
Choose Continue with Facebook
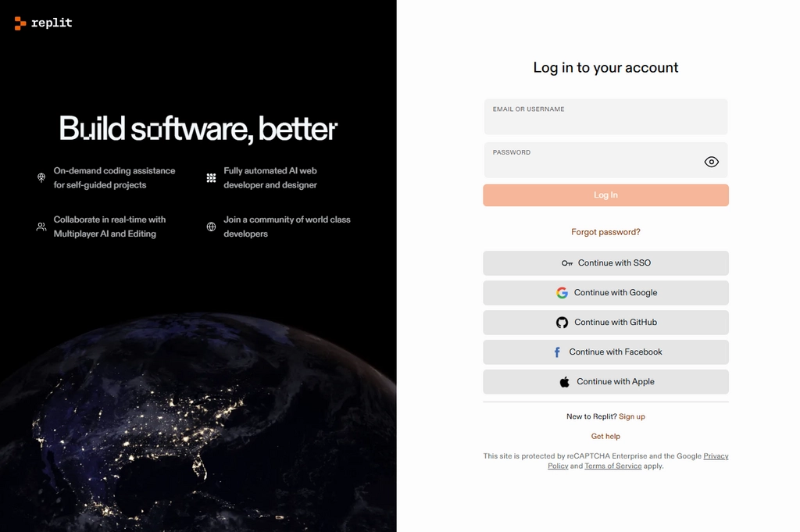pyautogui.click(x=605, y=352)
